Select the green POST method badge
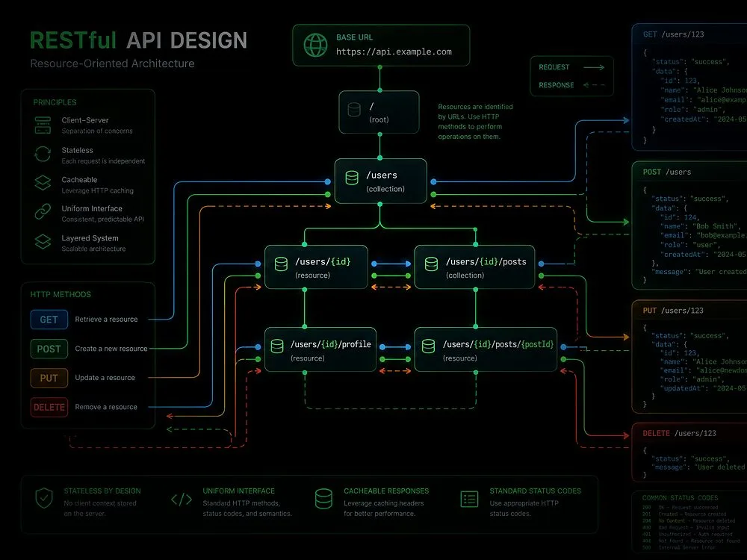Viewport: 747px width, 560px height. tap(49, 349)
